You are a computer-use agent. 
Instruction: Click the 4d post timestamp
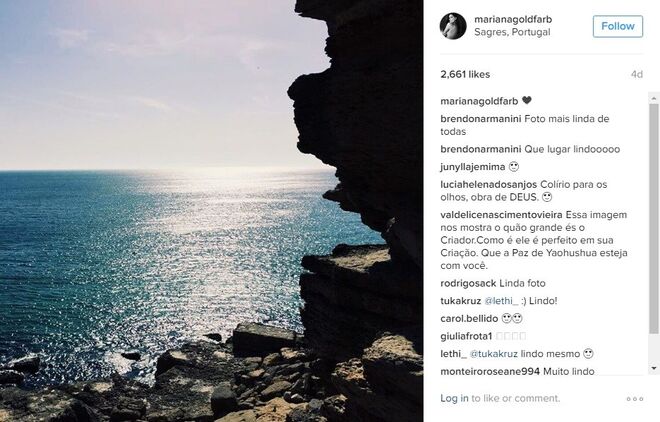636,74
